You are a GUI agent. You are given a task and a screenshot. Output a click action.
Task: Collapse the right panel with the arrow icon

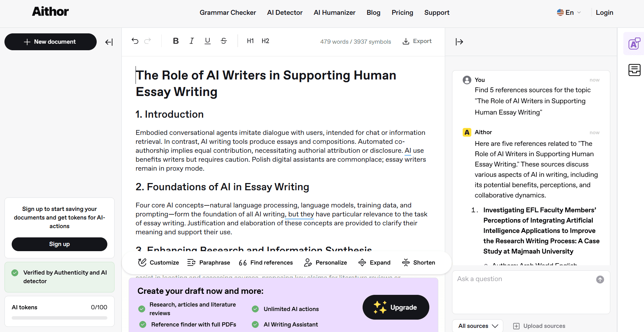tap(459, 42)
